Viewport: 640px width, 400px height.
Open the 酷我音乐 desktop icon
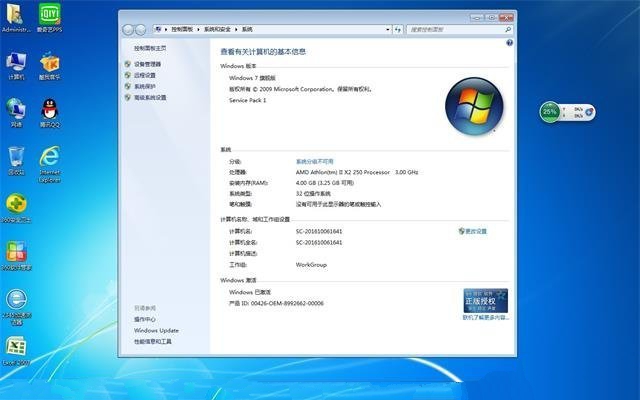[49, 61]
